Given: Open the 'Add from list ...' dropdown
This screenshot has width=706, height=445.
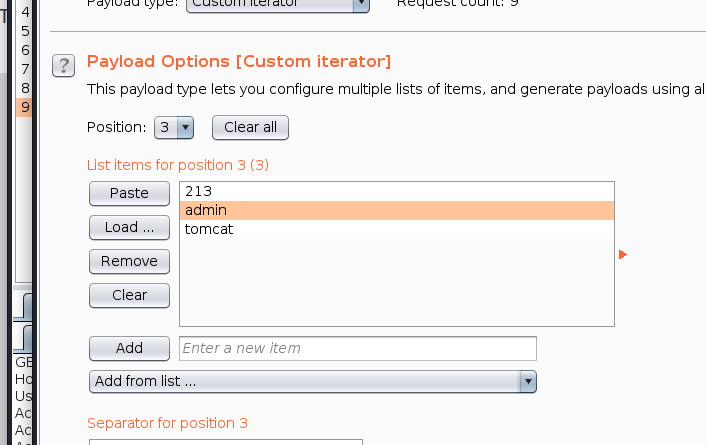Looking at the screenshot, I should [x=313, y=381].
